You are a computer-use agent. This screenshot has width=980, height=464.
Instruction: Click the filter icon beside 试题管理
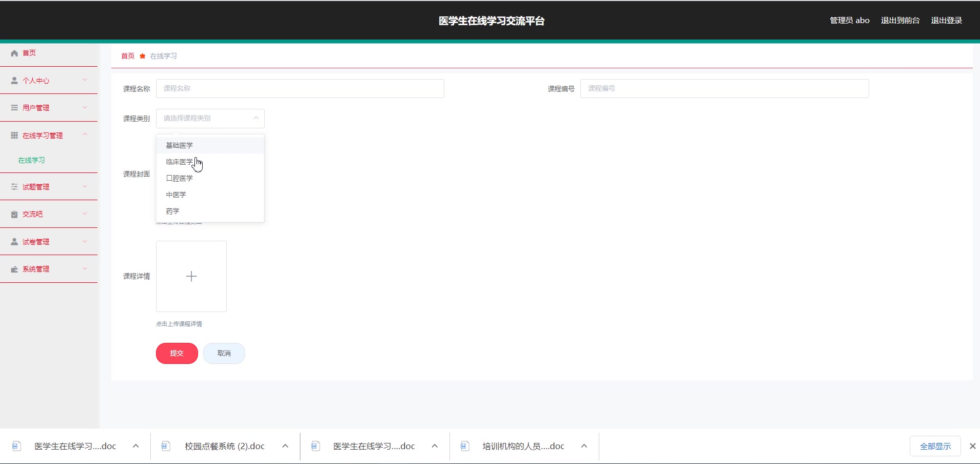tap(13, 186)
